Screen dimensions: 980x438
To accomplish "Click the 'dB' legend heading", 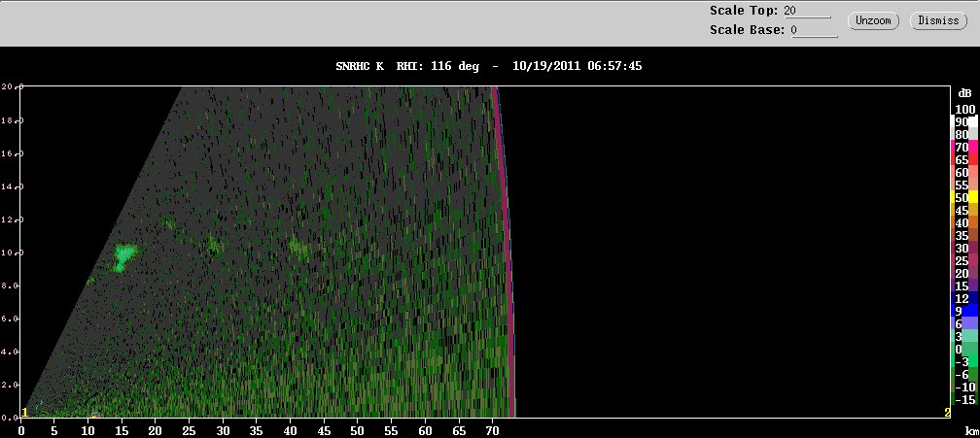I will point(964,93).
